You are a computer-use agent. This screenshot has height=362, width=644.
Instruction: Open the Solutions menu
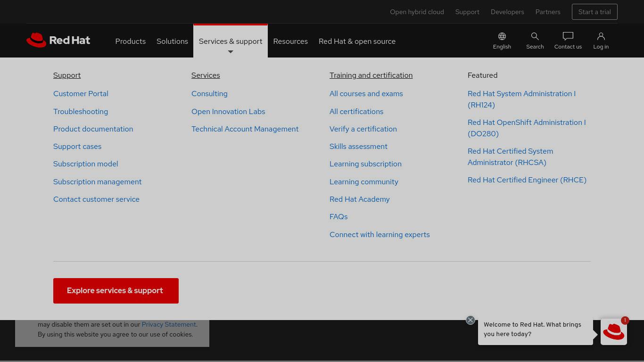pyautogui.click(x=172, y=41)
